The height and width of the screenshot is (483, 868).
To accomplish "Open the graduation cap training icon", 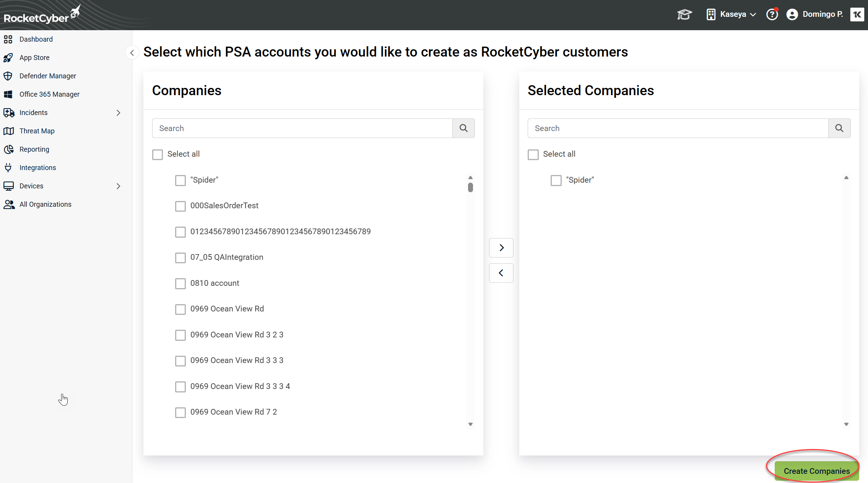I will click(684, 15).
